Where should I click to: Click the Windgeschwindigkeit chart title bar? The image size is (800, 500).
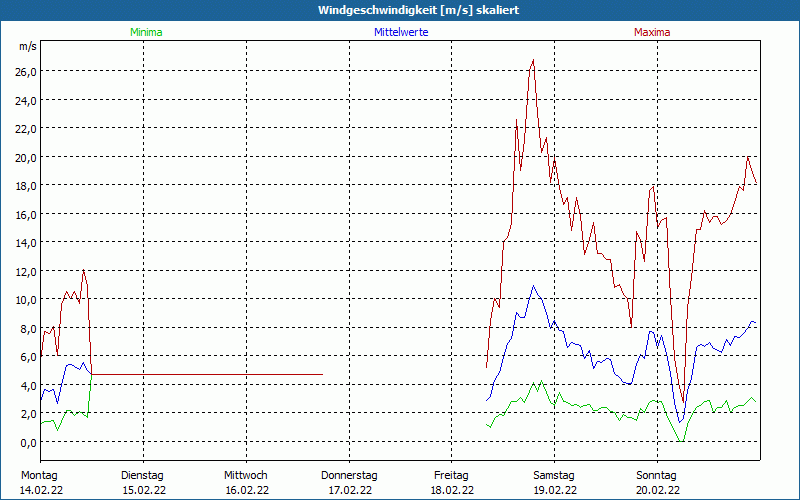point(400,10)
